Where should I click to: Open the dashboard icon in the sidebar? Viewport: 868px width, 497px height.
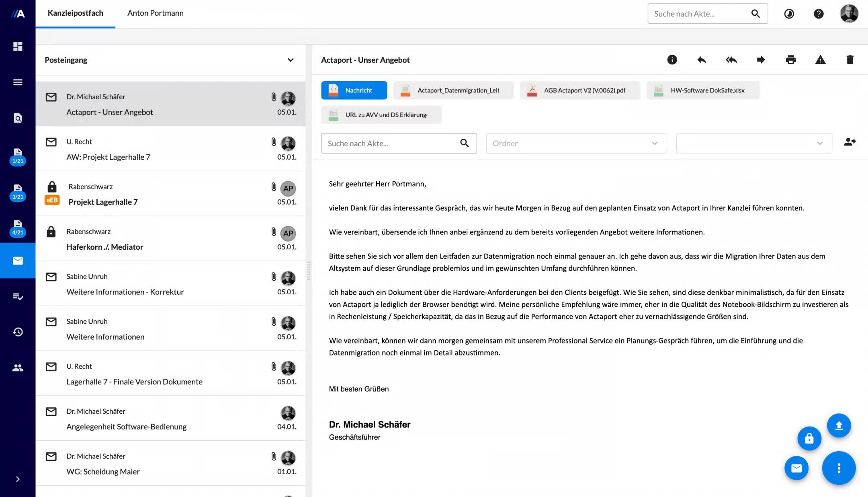click(x=18, y=46)
